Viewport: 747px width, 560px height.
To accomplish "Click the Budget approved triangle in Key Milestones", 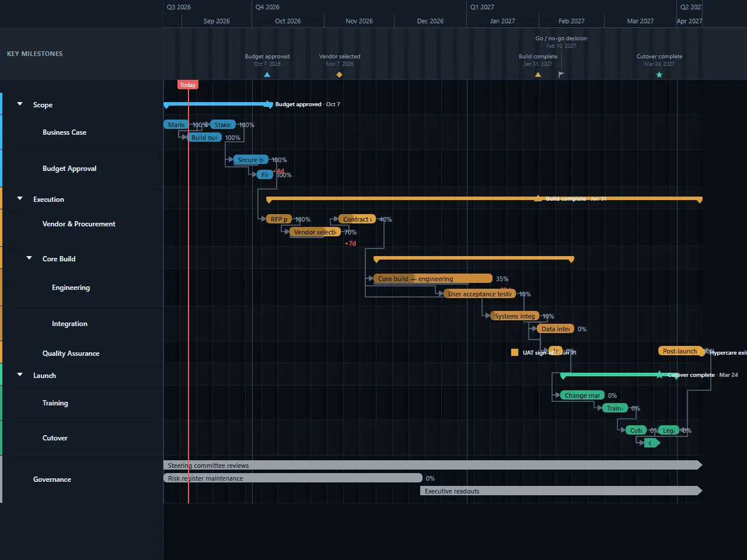I will 267,75.
